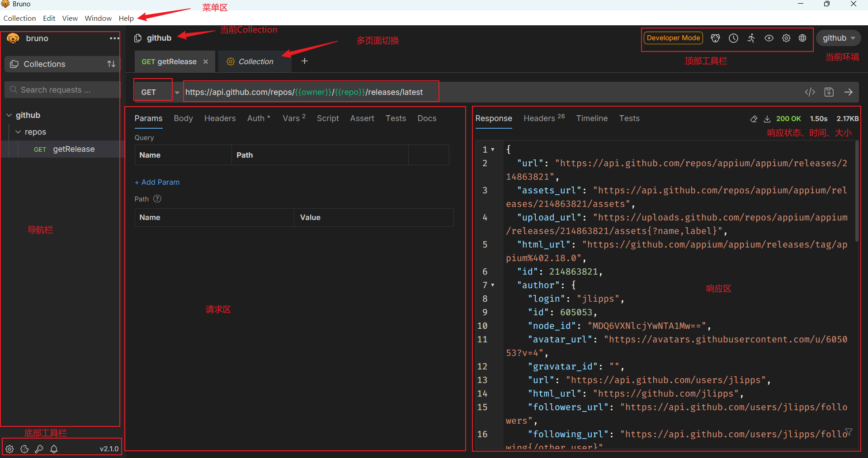The image size is (868, 458).
Task: Click the Path help question mark icon
Action: coord(157,199)
